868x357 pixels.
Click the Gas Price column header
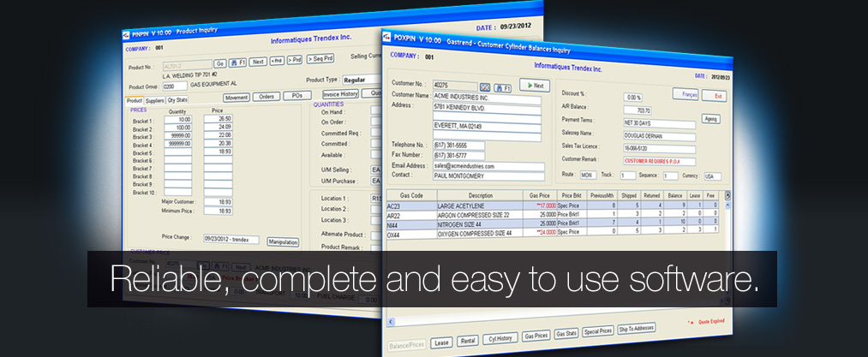point(540,195)
